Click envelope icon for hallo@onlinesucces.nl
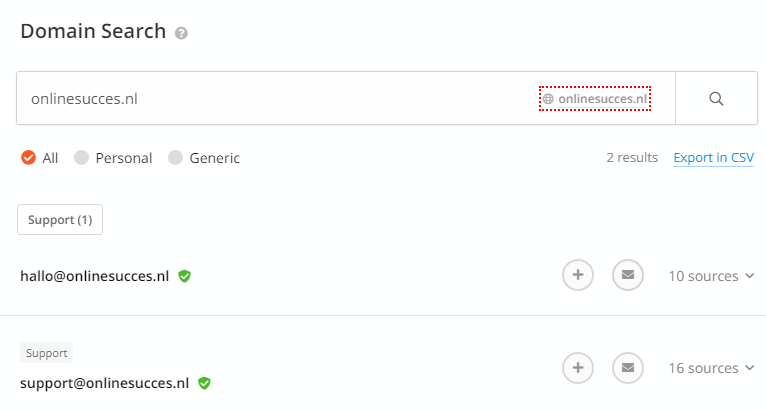The width and height of the screenshot is (766, 410). [x=628, y=276]
